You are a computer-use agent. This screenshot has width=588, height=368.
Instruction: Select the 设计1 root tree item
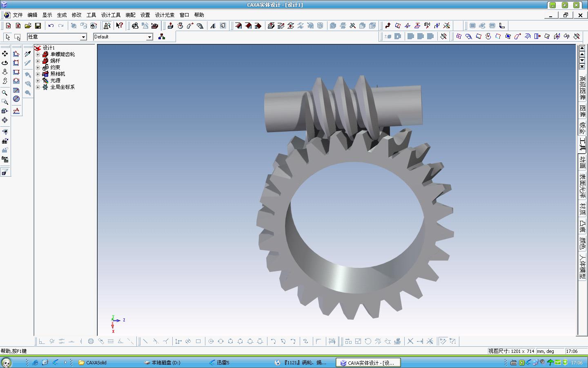click(49, 48)
